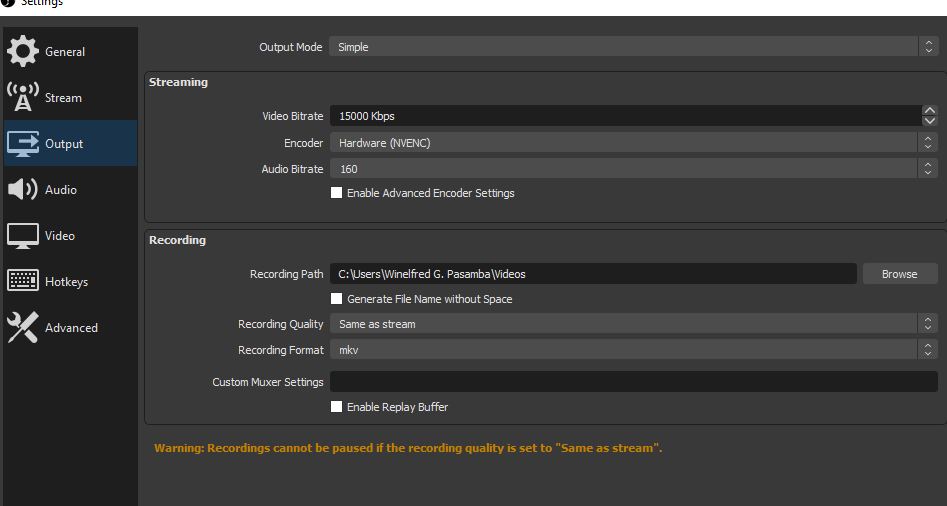
Task: Expand the Audio Bitrate 160 dropdown
Action: click(x=634, y=168)
